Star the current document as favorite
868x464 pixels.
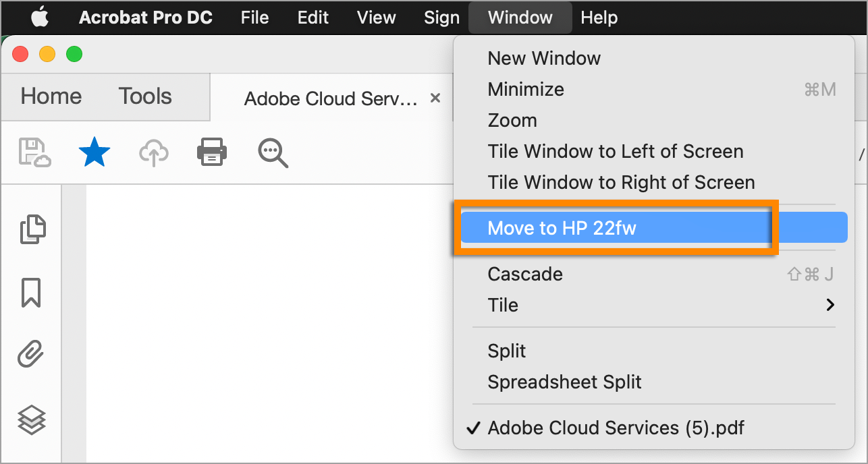(x=94, y=152)
